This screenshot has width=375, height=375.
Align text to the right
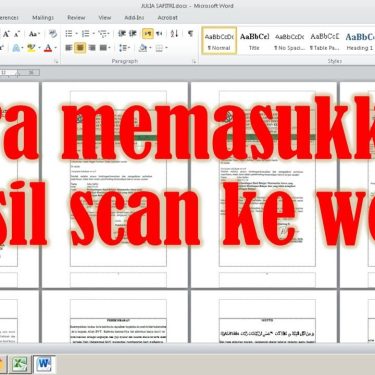(92, 48)
